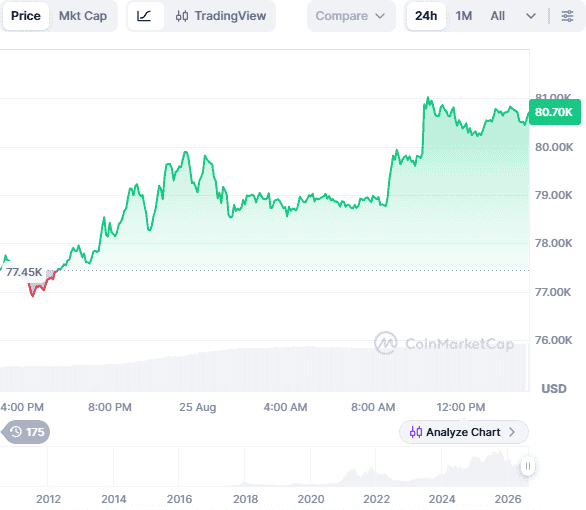Click the 2024 year on timeline
This screenshot has height=510, width=586.
442,499
